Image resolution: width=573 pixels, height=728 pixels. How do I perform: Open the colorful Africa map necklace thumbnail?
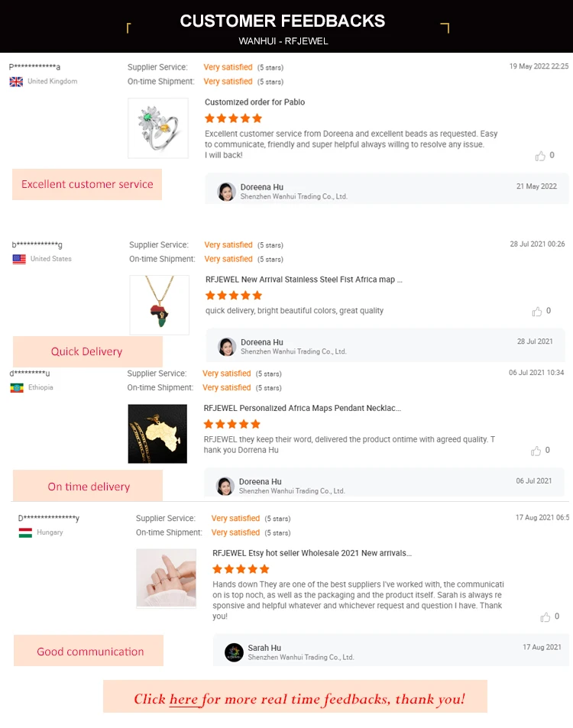pos(159,305)
